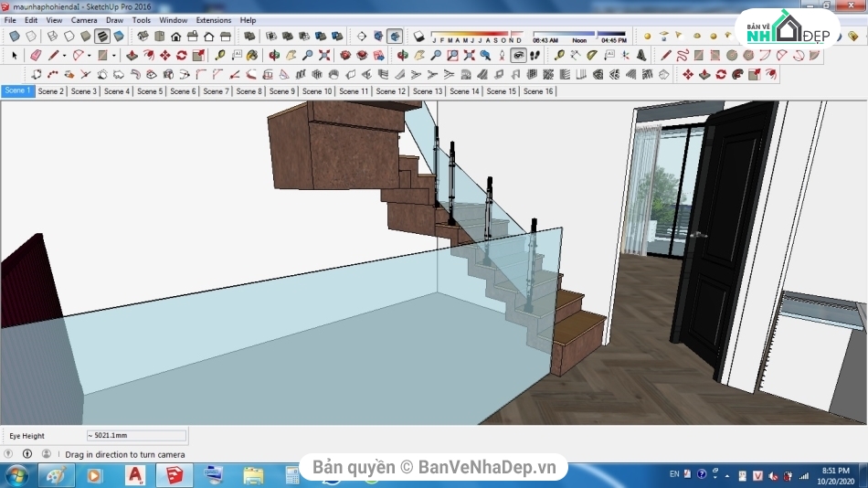Click the Section Plane tool icon
The image size is (868, 488).
click(x=362, y=37)
